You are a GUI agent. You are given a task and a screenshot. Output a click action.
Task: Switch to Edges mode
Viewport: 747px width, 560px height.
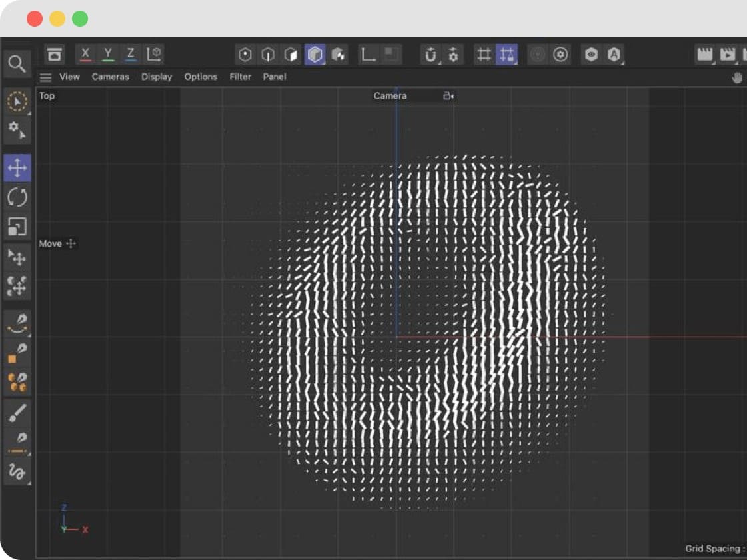[x=268, y=55]
